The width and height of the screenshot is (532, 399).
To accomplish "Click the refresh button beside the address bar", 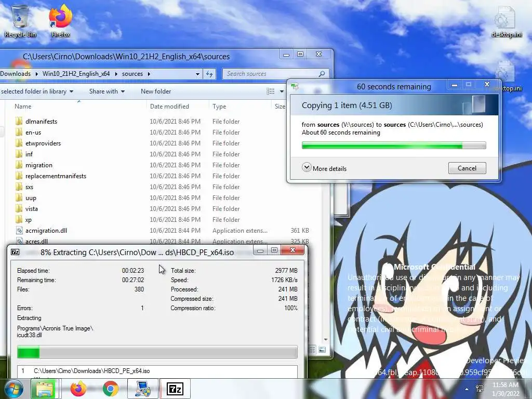I will 209,74.
